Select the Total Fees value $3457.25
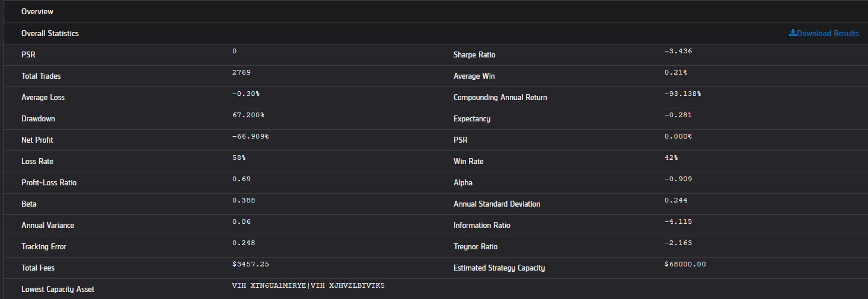Viewport: 868px width, 299px height. pyautogui.click(x=251, y=264)
